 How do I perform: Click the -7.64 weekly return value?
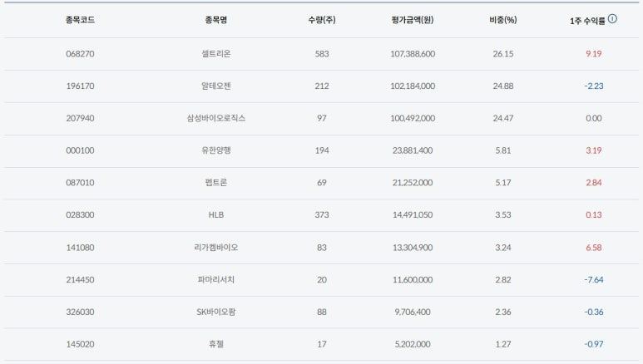tap(593, 279)
